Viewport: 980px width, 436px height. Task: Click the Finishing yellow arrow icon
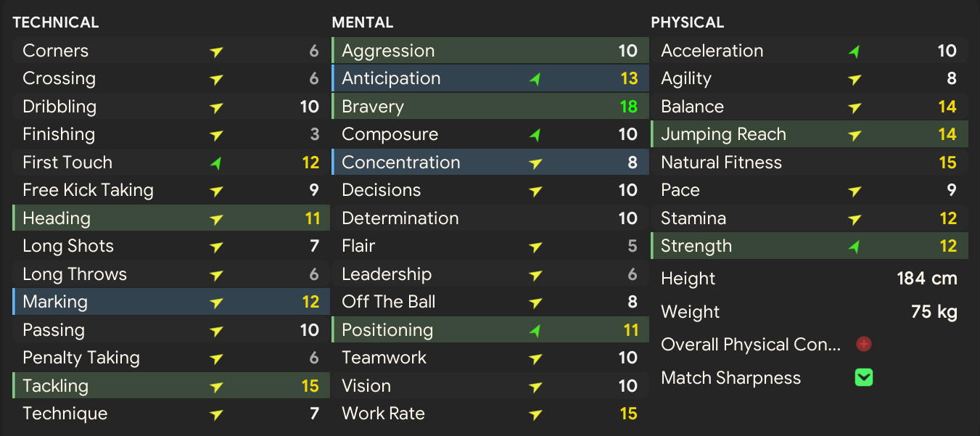[215, 135]
